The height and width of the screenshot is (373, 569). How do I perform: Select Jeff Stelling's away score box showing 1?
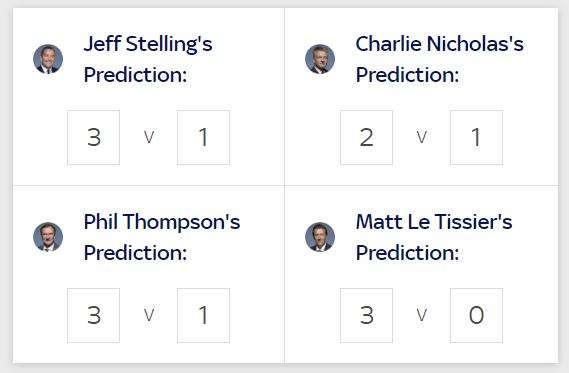(x=203, y=138)
